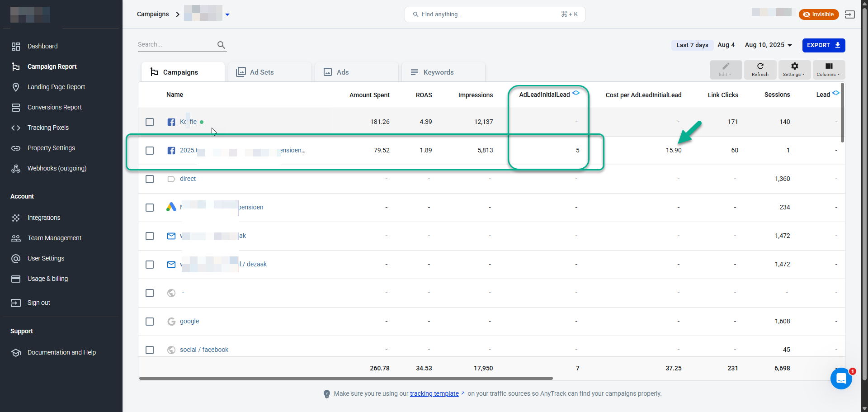Screen dimensions: 868x412
Task: Click the Google G icon on google row
Action: point(171,322)
